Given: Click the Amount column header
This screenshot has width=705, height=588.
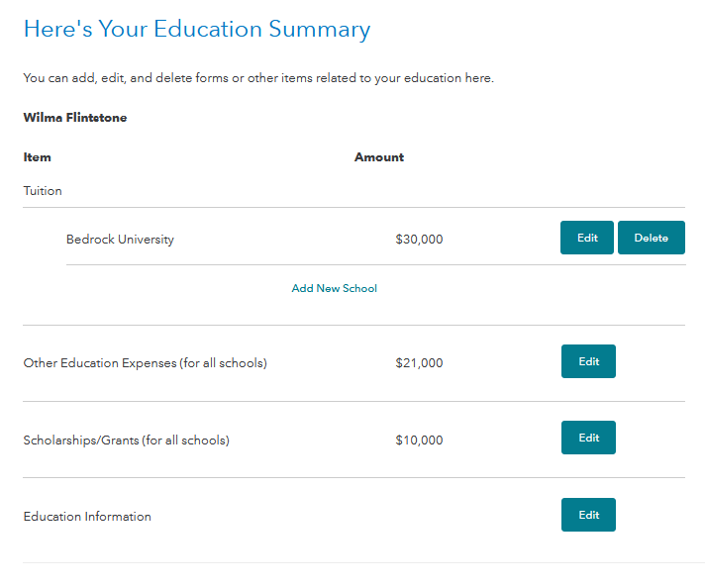Looking at the screenshot, I should pyautogui.click(x=379, y=157).
